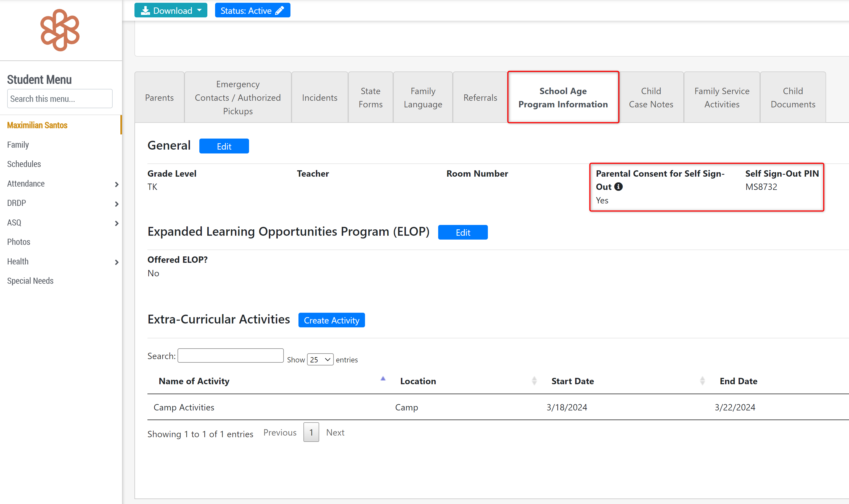Click Start Date column sort arrows
849x504 pixels.
click(x=702, y=381)
